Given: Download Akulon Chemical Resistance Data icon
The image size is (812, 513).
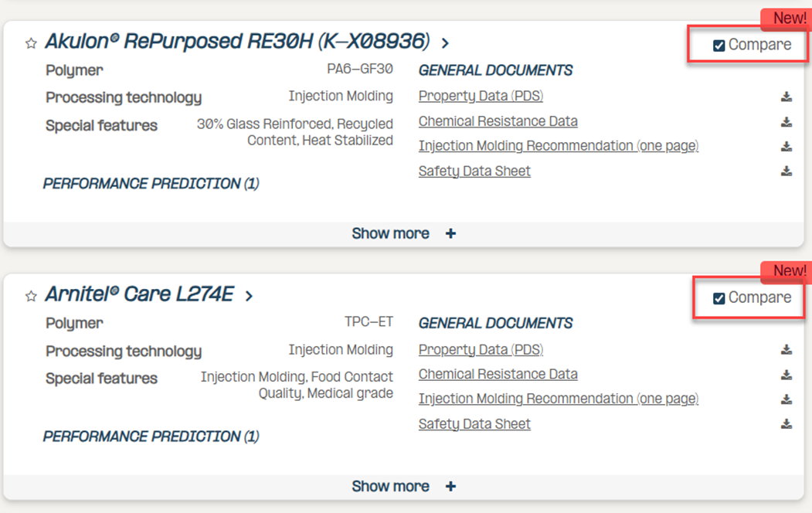Looking at the screenshot, I should [786, 122].
